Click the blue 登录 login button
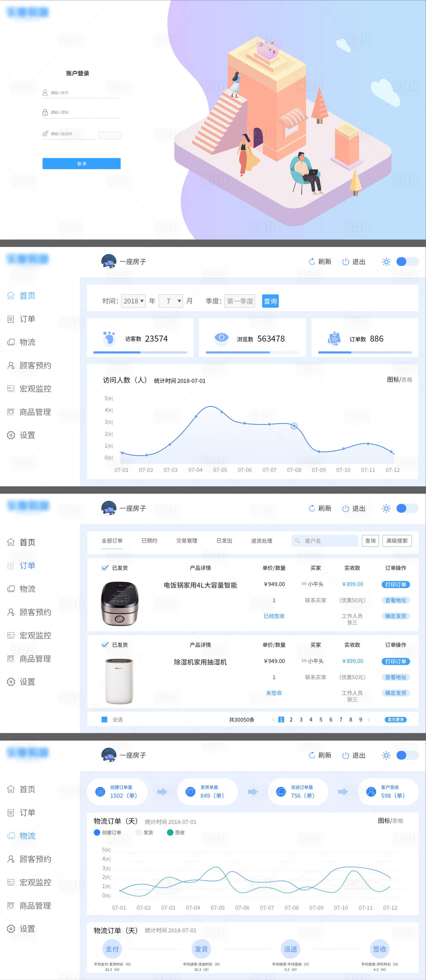426x980 pixels. 81,164
